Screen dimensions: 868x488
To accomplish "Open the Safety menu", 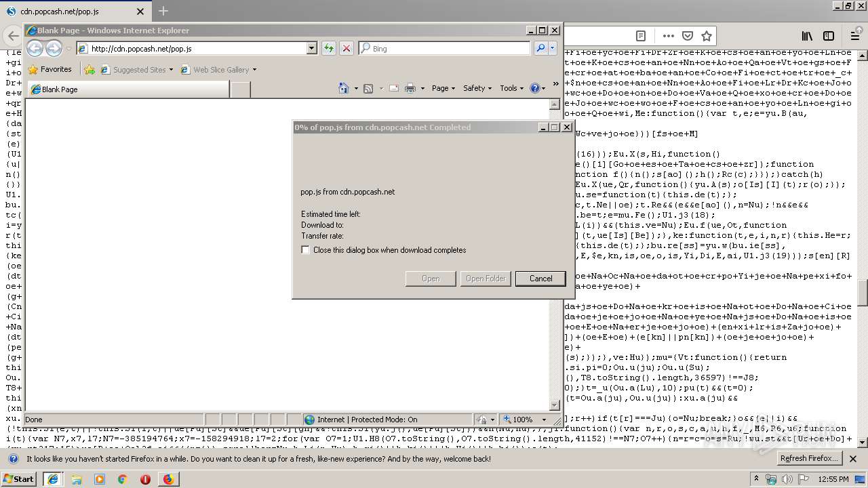I will (x=477, y=88).
